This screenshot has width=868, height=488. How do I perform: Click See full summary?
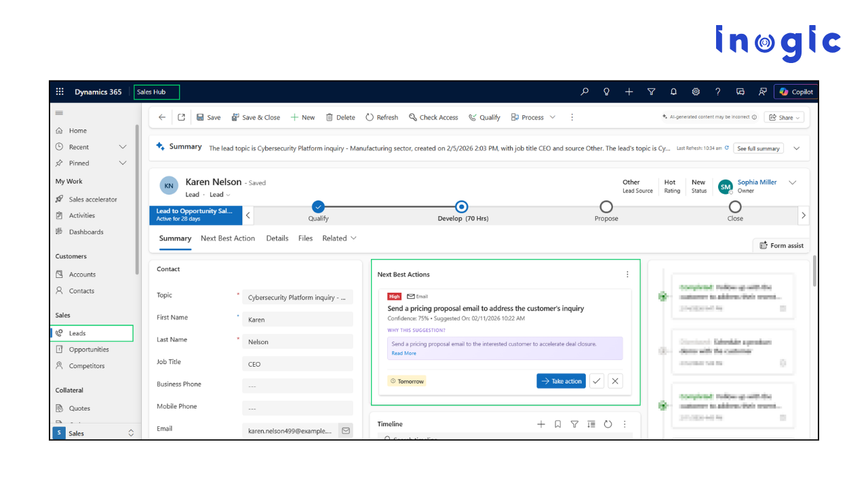pyautogui.click(x=758, y=148)
